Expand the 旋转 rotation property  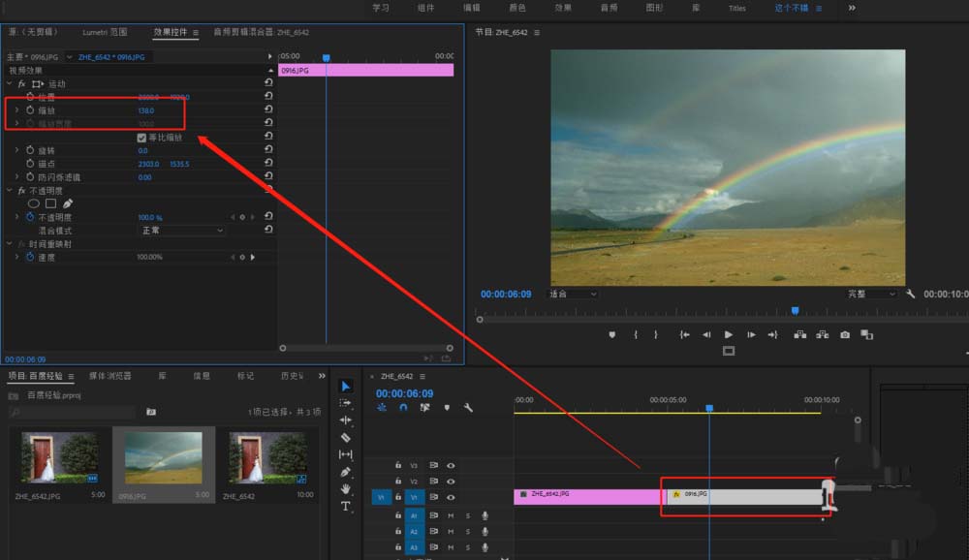click(16, 150)
